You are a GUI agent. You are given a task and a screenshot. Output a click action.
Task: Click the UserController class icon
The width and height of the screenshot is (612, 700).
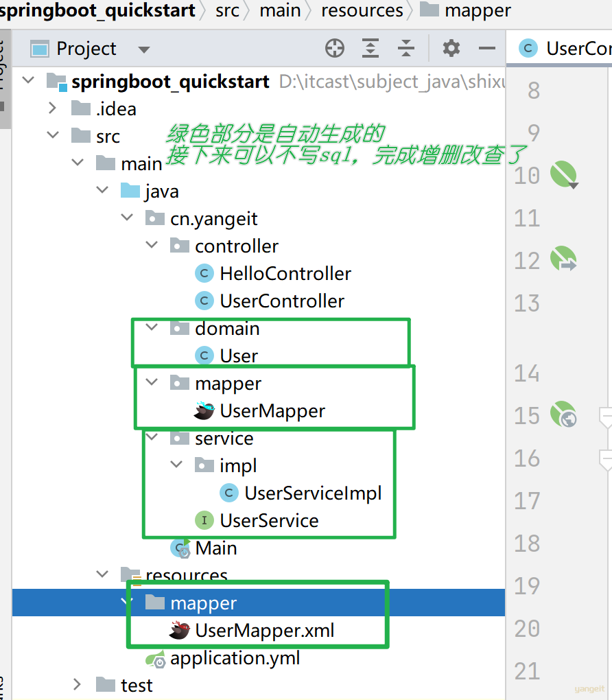(x=204, y=301)
